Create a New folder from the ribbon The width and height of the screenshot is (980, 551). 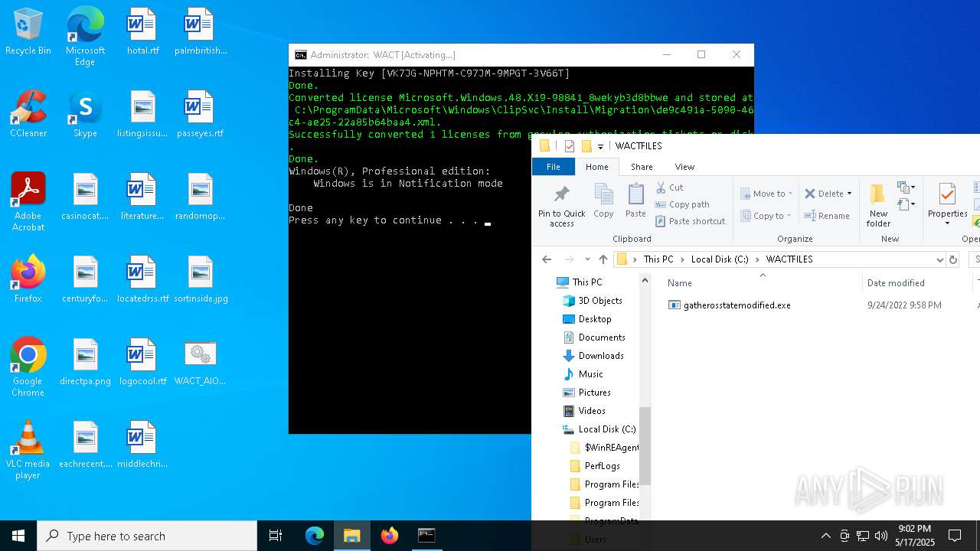tap(878, 205)
